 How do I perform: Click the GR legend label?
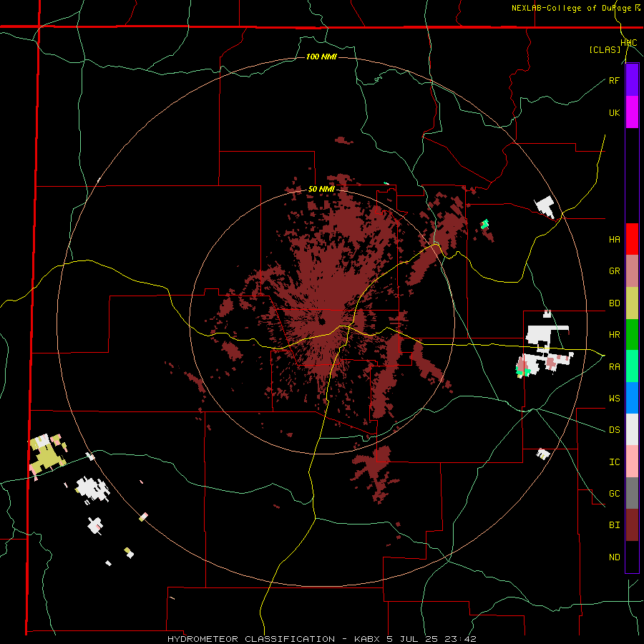614,271
